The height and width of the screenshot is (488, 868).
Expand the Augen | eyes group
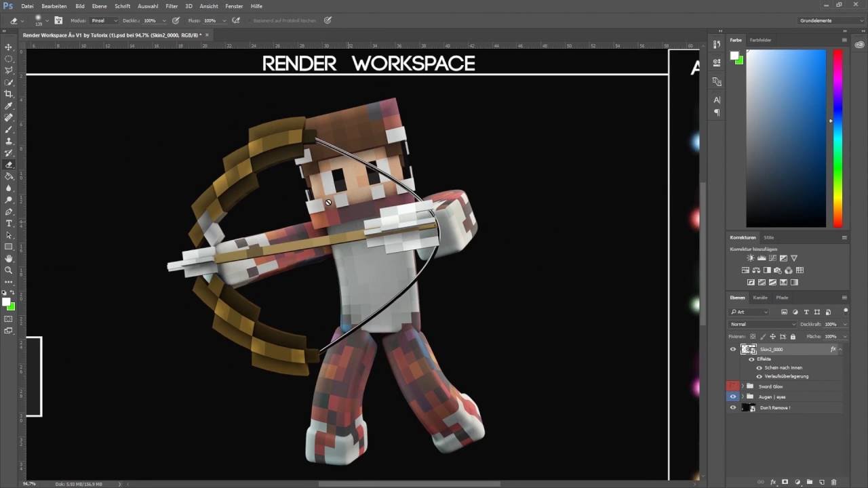click(743, 396)
